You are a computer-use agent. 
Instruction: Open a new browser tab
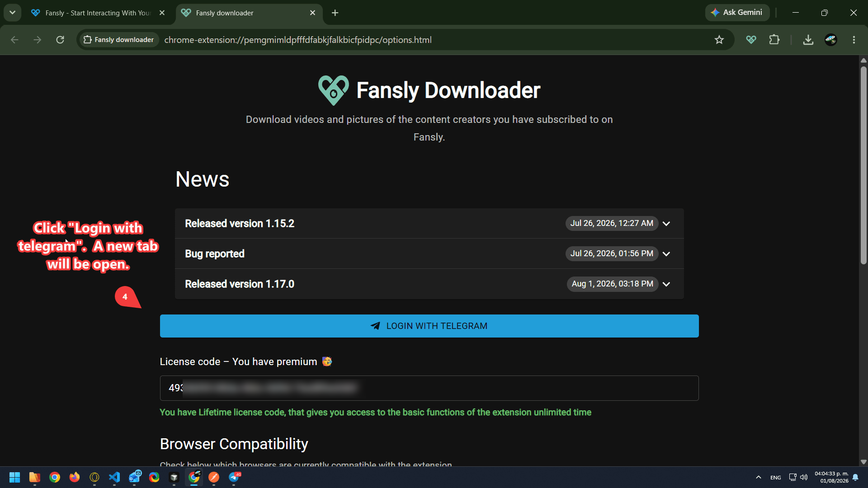coord(335,13)
